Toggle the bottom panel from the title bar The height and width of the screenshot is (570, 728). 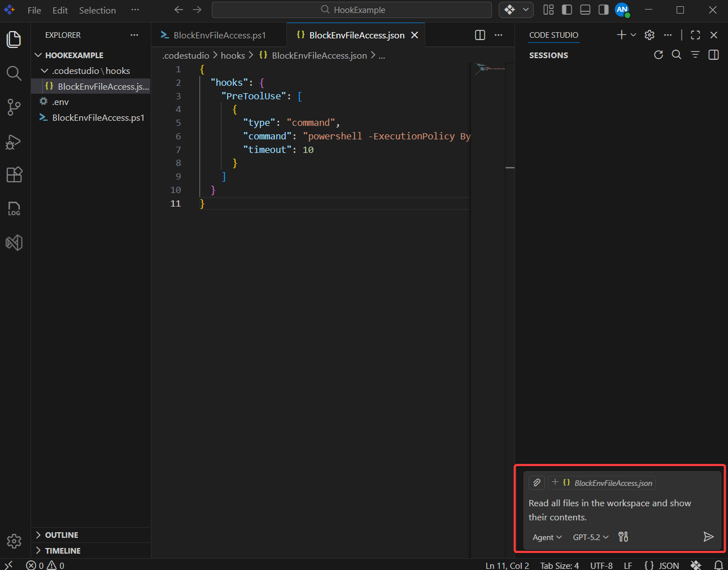click(x=585, y=10)
